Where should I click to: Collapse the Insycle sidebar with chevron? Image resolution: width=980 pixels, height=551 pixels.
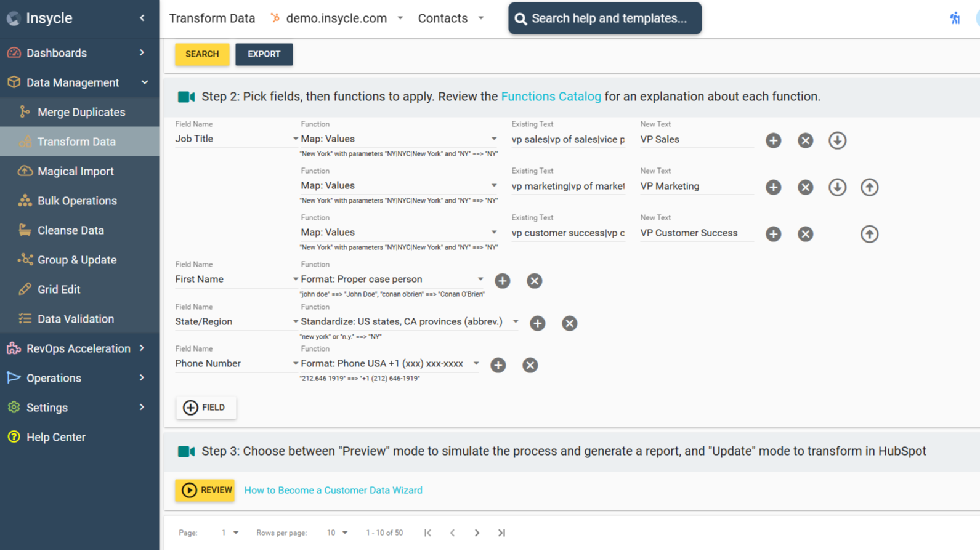[142, 18]
